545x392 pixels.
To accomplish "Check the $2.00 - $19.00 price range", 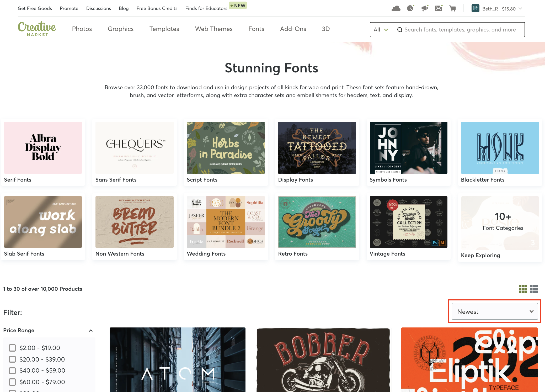I will tap(12, 348).
